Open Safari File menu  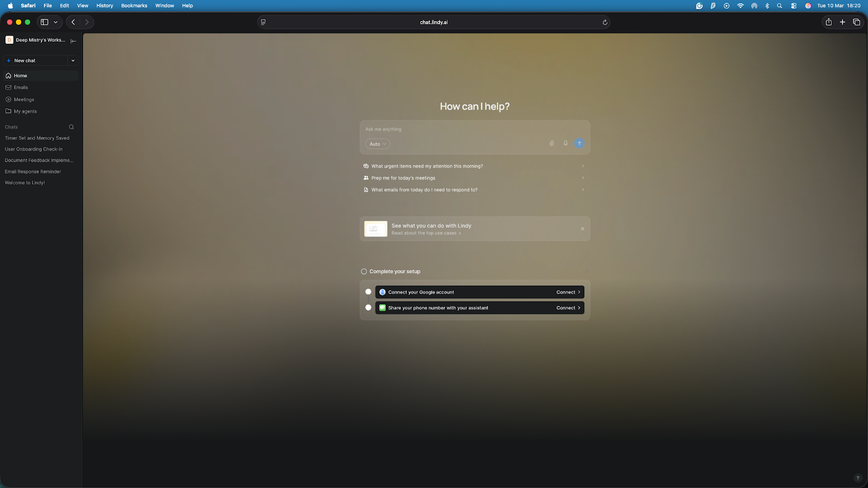point(48,5)
